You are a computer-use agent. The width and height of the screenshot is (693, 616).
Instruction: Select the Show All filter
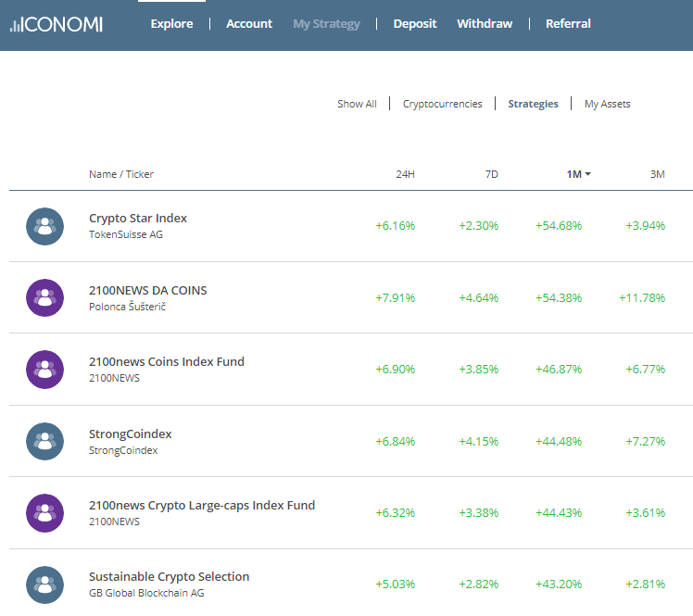(x=357, y=104)
